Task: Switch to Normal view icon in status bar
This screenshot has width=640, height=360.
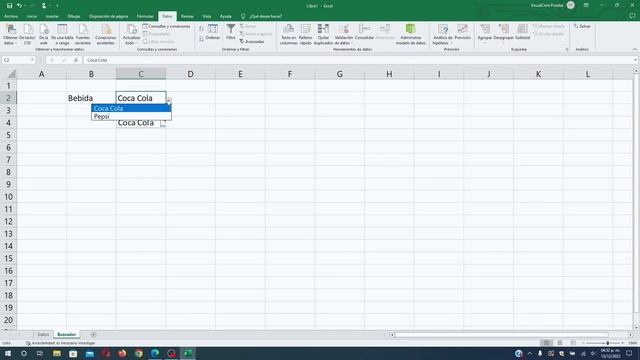Action: click(546, 343)
